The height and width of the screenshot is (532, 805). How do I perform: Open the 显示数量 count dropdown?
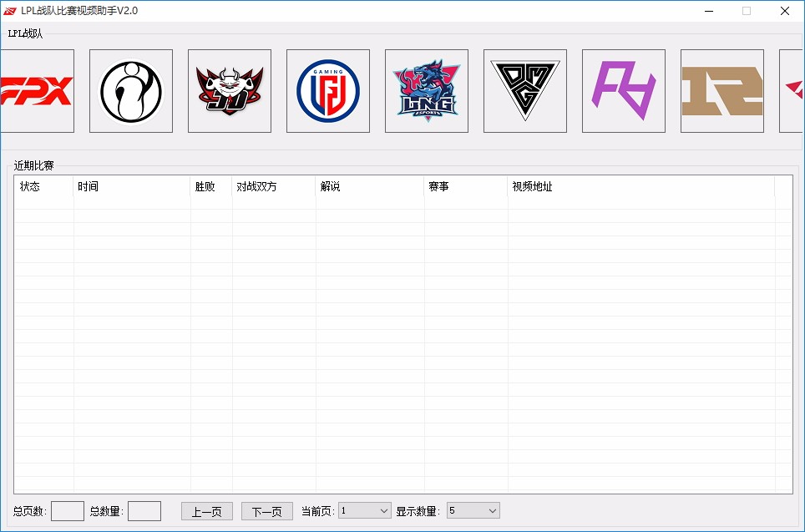[473, 510]
